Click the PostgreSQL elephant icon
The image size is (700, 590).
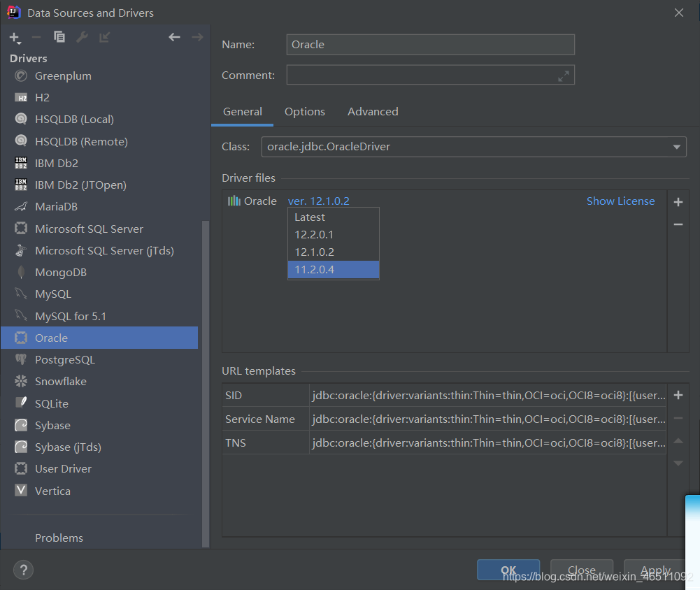click(x=21, y=359)
